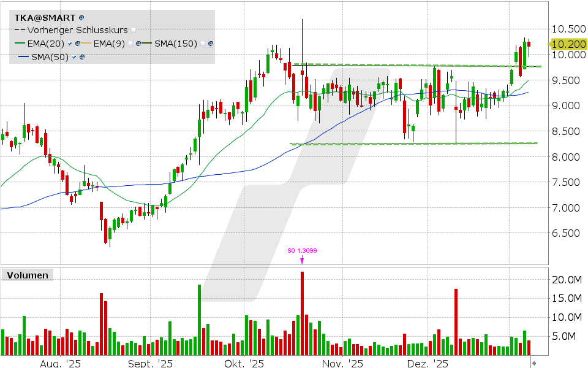Open the SMA(150) indicator settings icon
Image resolution: width=588 pixels, height=368 pixels.
pyautogui.click(x=210, y=43)
